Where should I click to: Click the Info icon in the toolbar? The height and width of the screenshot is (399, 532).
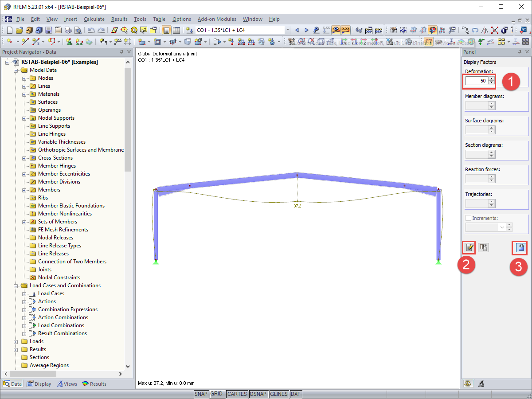[x=504, y=30]
